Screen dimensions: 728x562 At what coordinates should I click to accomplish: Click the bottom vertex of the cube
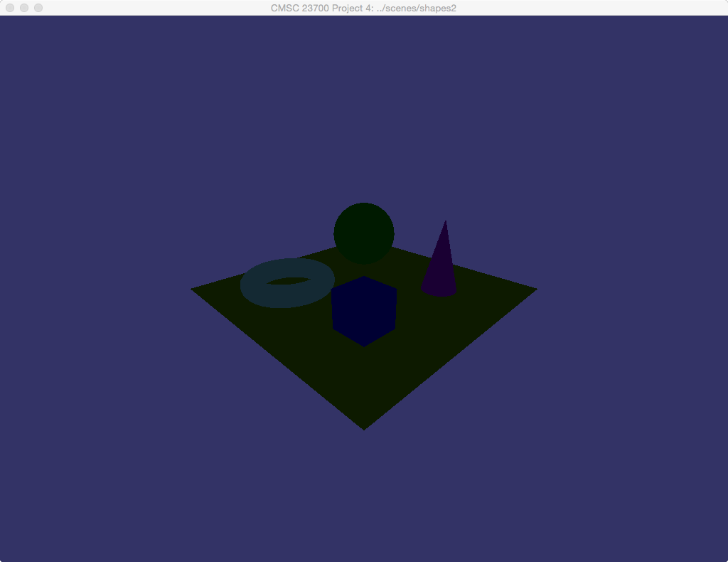(x=364, y=345)
